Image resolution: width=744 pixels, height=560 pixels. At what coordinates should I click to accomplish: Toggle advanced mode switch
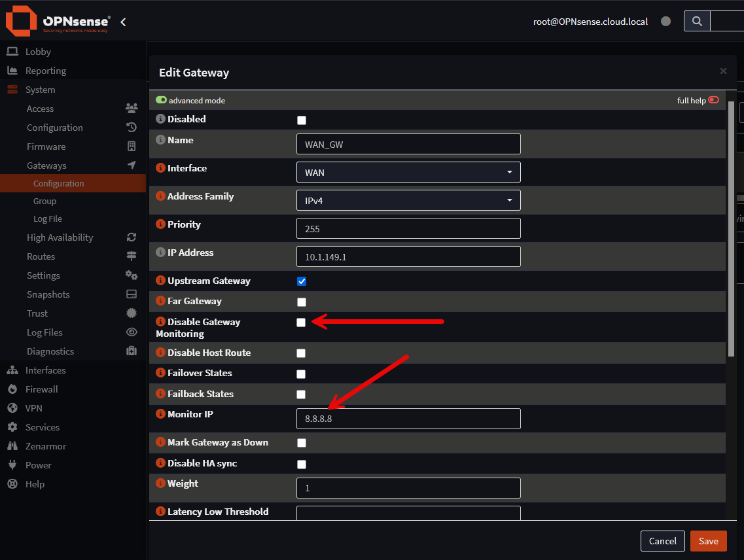(x=162, y=100)
